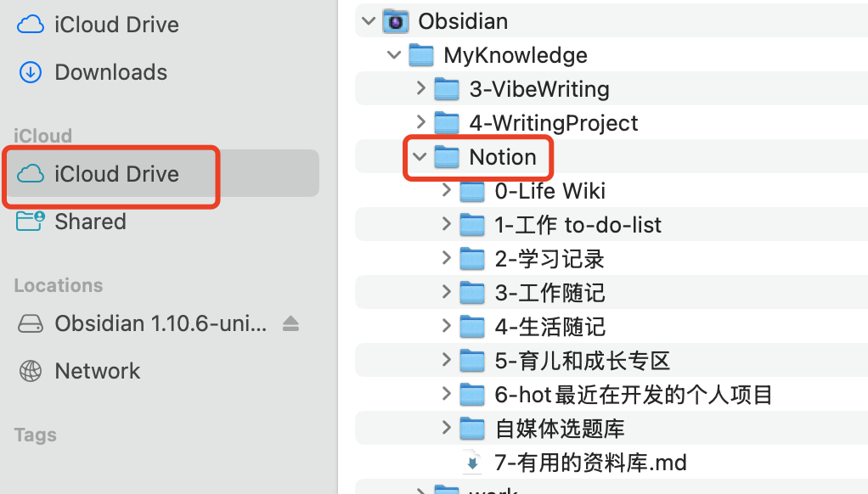Screen dimensions: 868x494
Task: Expand the 4-WritingProject folder
Action: pos(420,122)
